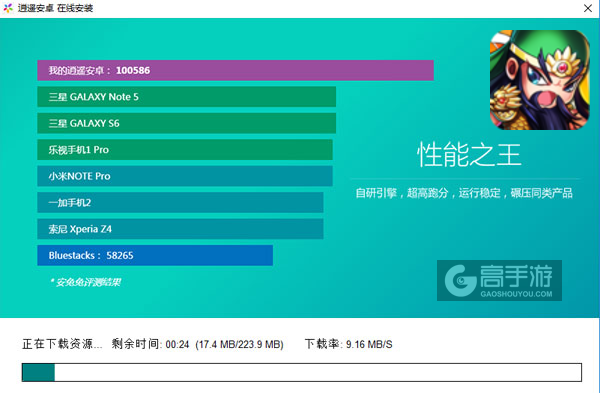This screenshot has height=393, width=600.
Task: Select the 索尼 Xperia Z4 bar
Action: pyautogui.click(x=180, y=229)
